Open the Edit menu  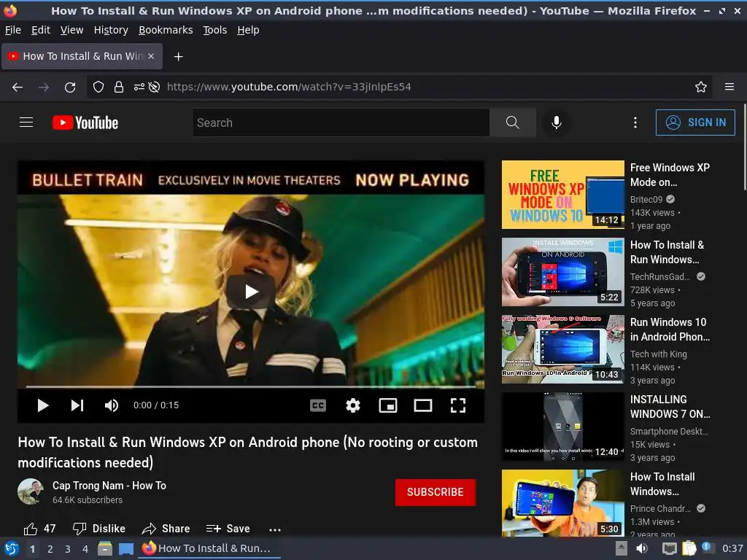tap(41, 30)
